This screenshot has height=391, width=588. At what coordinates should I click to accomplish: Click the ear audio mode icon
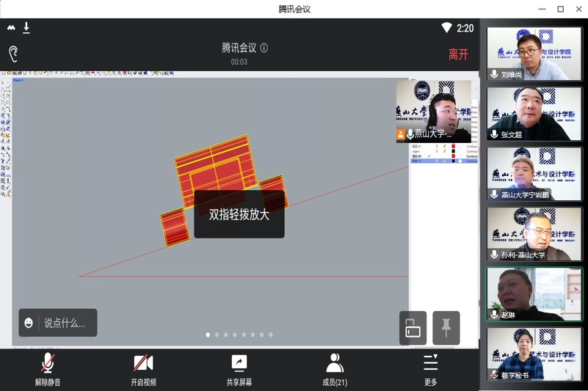click(x=13, y=54)
